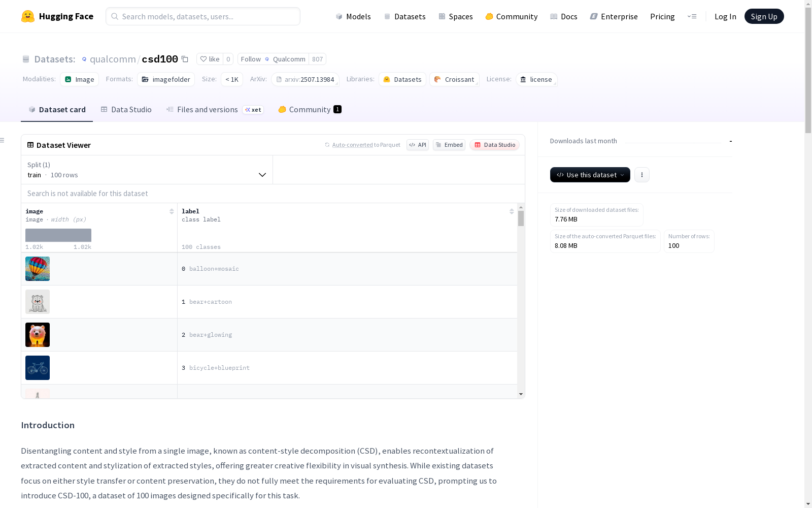Open the bear cartoon image thumbnail
This screenshot has height=508, width=812.
(38, 302)
